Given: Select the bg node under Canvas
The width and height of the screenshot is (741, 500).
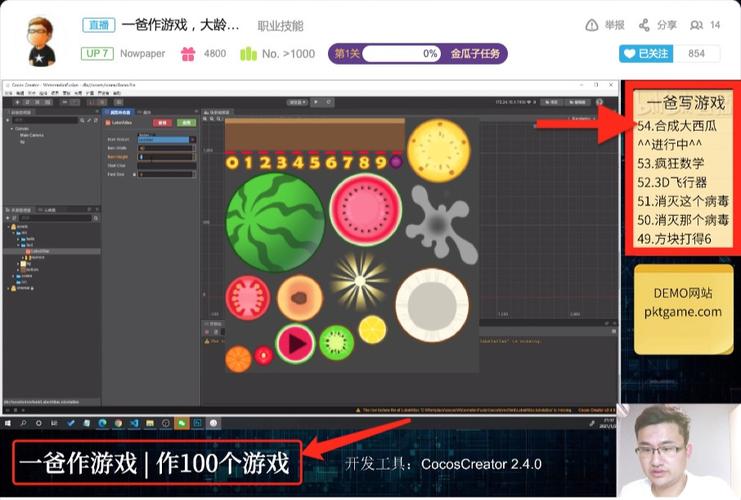Looking at the screenshot, I should (x=22, y=142).
